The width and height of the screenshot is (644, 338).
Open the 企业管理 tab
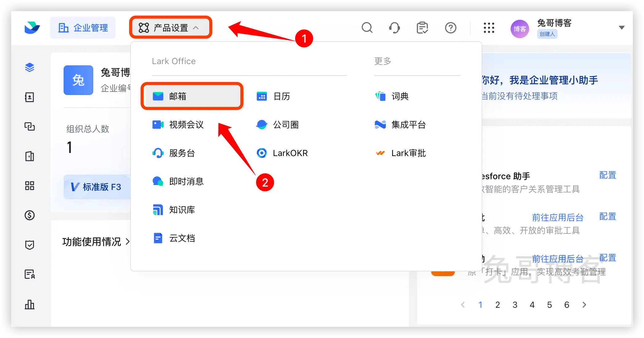coord(83,28)
